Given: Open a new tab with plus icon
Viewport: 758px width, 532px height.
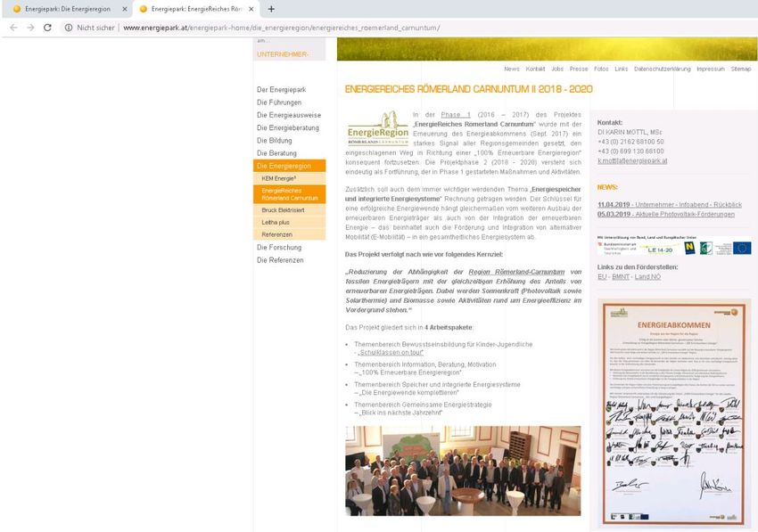Looking at the screenshot, I should (x=271, y=9).
